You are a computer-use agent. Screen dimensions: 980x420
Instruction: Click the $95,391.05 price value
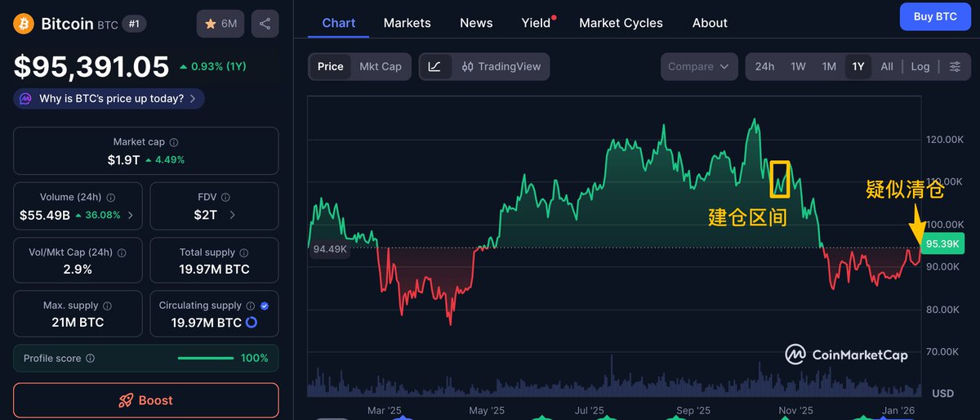91,66
